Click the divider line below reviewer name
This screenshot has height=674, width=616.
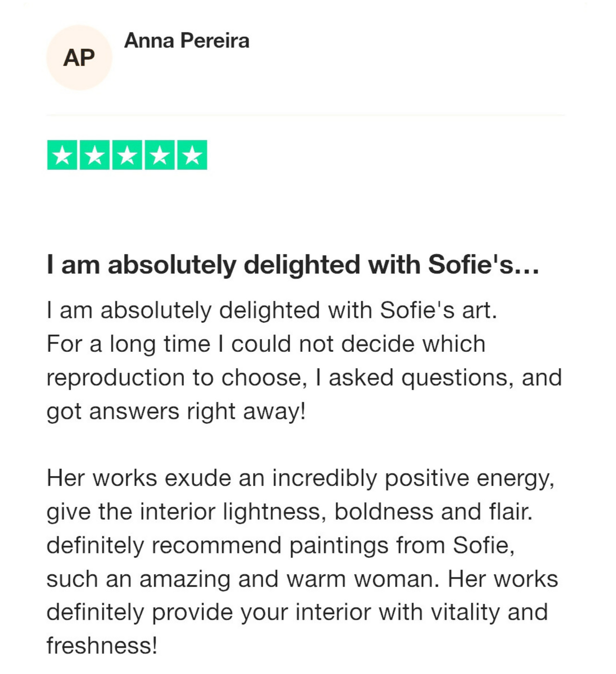coord(306,115)
